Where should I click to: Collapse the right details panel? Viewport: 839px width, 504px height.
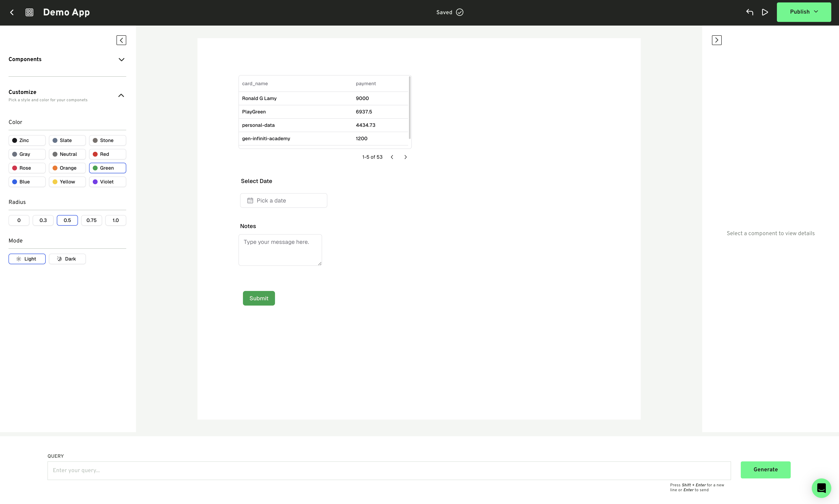click(716, 40)
